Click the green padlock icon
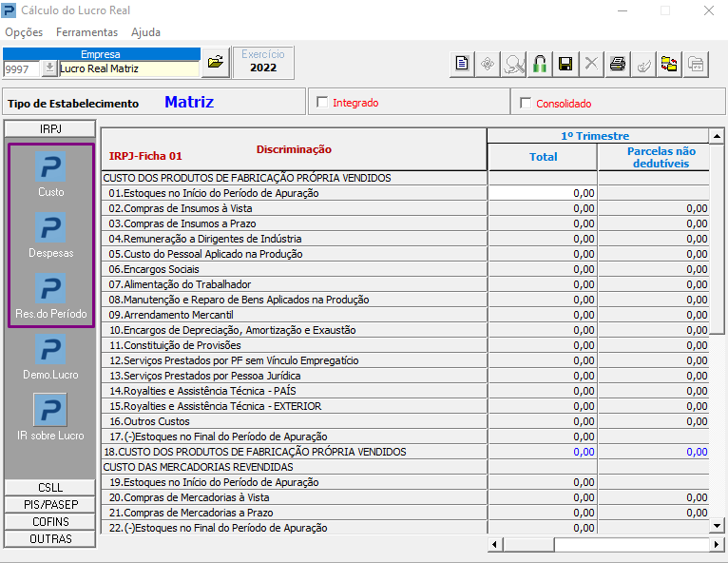The height and width of the screenshot is (563, 728). point(540,64)
